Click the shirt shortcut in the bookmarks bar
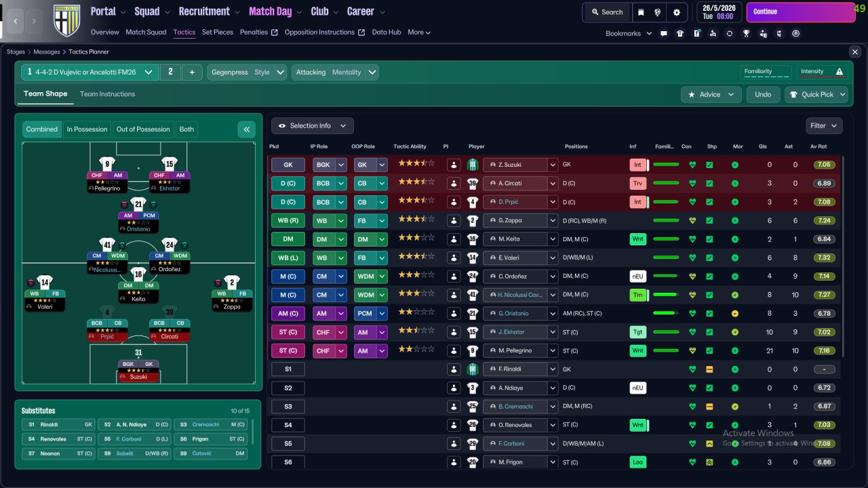 (680, 33)
